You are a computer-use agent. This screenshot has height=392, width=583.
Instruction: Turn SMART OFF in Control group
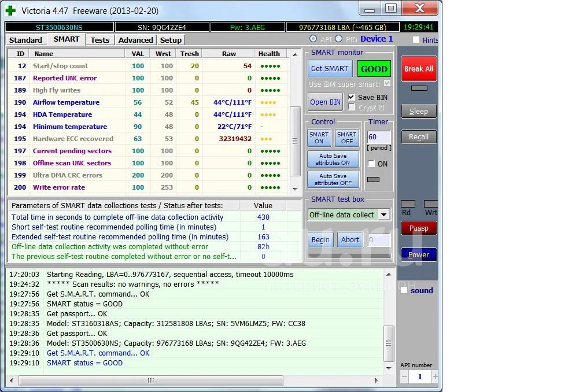pos(347,138)
